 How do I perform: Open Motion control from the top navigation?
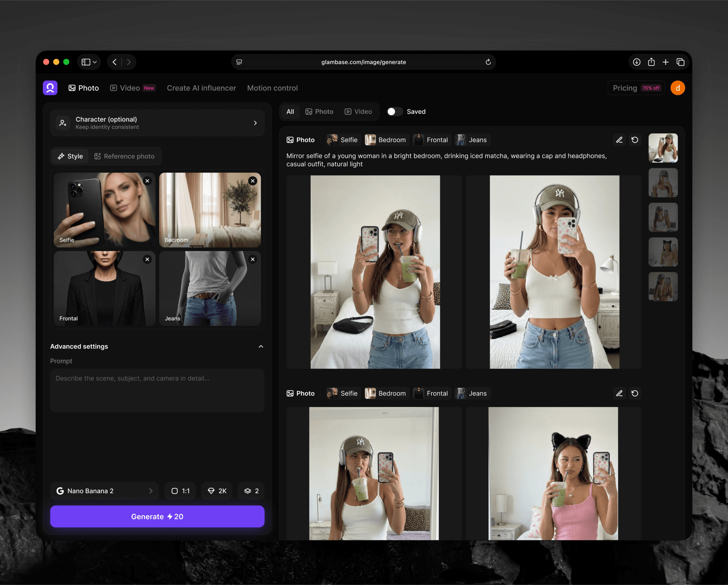(272, 88)
